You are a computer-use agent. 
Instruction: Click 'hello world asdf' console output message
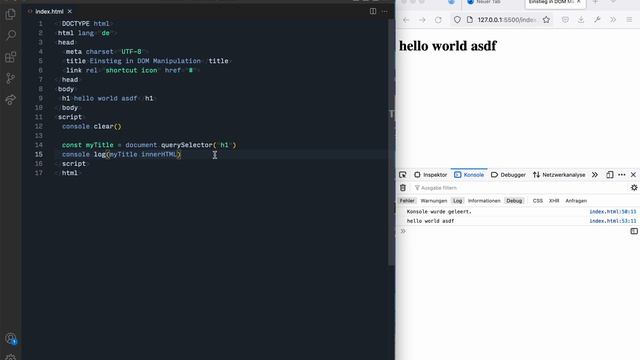coord(431,221)
